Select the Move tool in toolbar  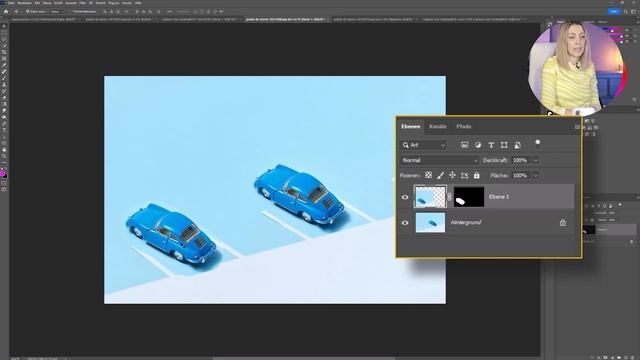click(x=4, y=26)
